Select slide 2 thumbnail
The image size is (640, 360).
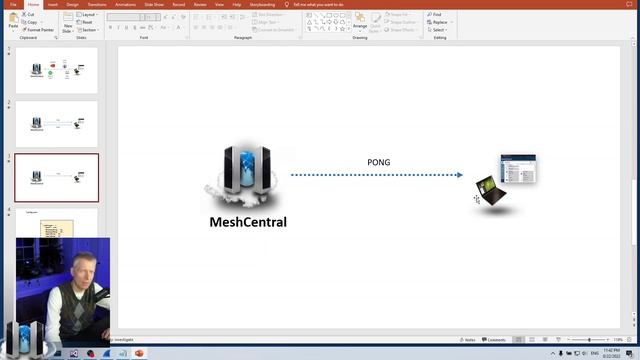coord(57,124)
